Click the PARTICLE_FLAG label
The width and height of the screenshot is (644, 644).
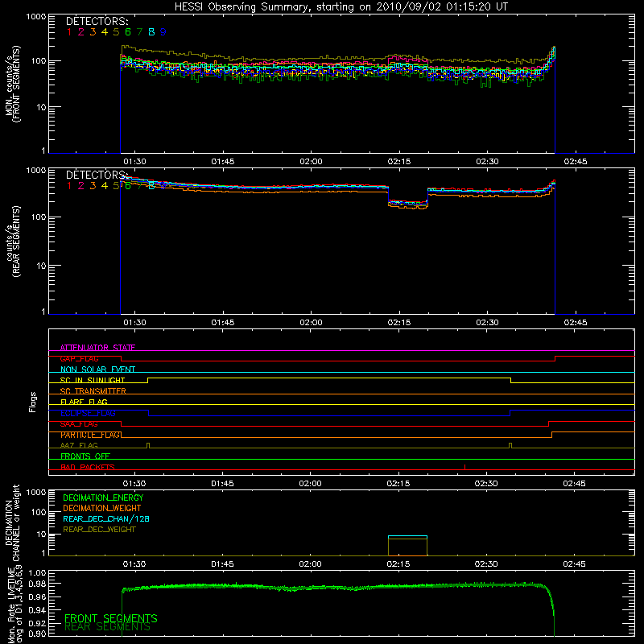pyautogui.click(x=91, y=435)
